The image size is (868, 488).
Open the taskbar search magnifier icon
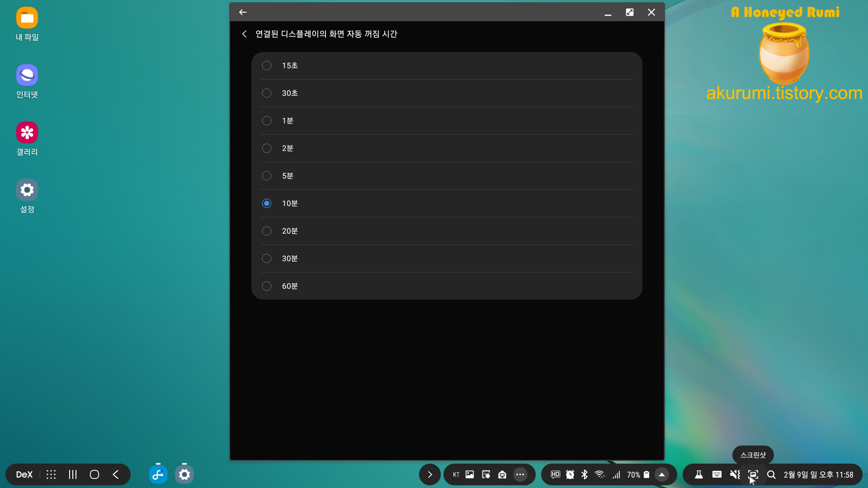click(771, 474)
